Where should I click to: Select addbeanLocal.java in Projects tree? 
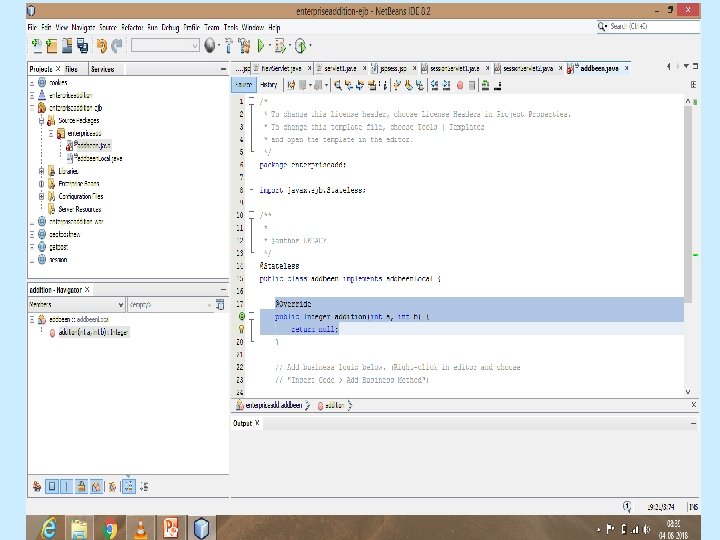pos(99,158)
